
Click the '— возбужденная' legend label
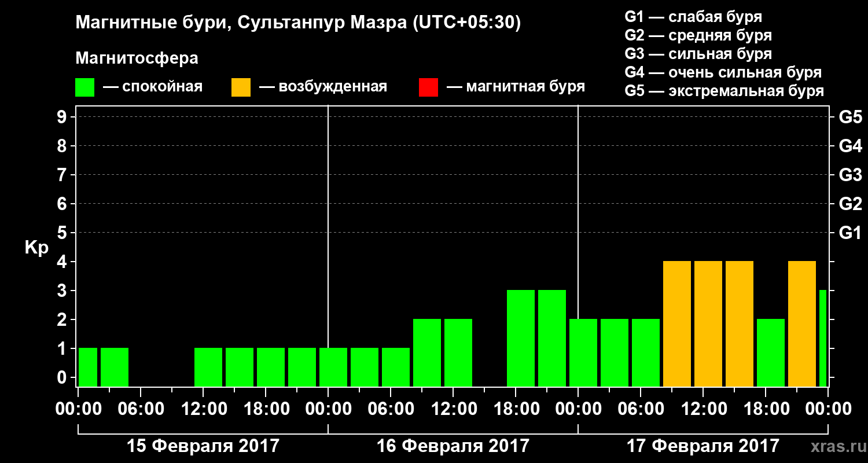coord(323,87)
